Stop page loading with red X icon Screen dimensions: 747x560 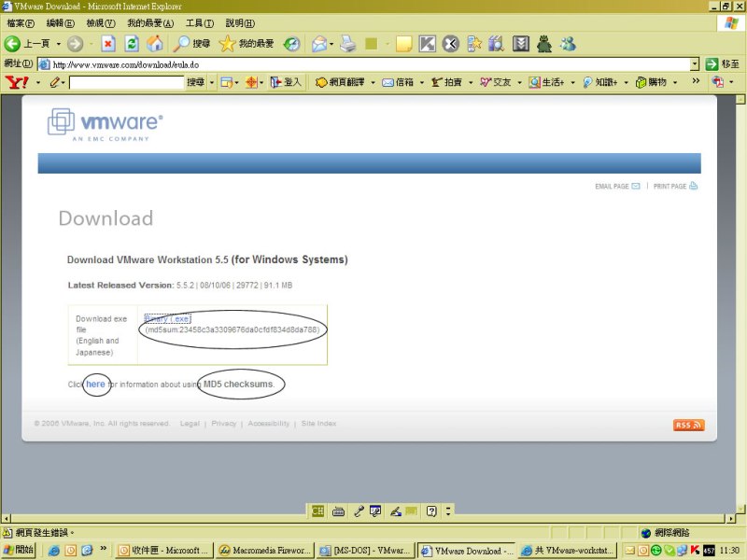(x=108, y=44)
